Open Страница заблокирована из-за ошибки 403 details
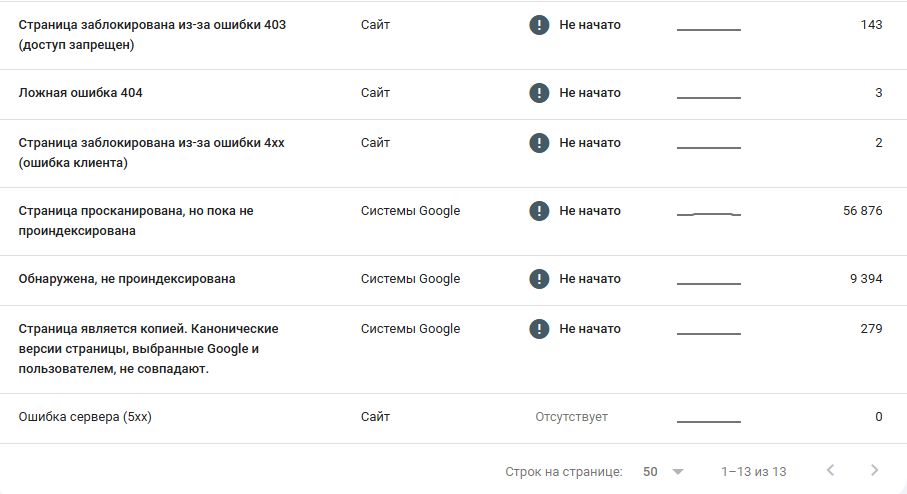The height and width of the screenshot is (494, 907). tap(454, 35)
